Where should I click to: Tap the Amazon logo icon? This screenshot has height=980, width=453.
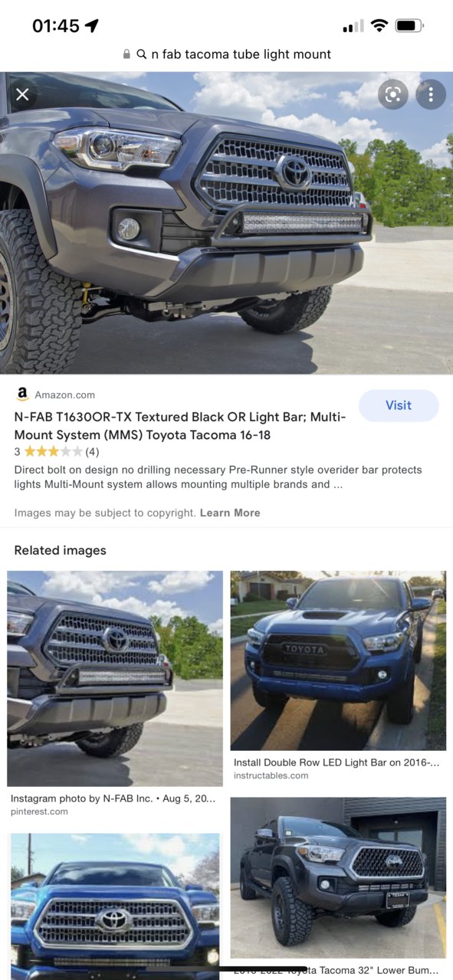(x=22, y=395)
